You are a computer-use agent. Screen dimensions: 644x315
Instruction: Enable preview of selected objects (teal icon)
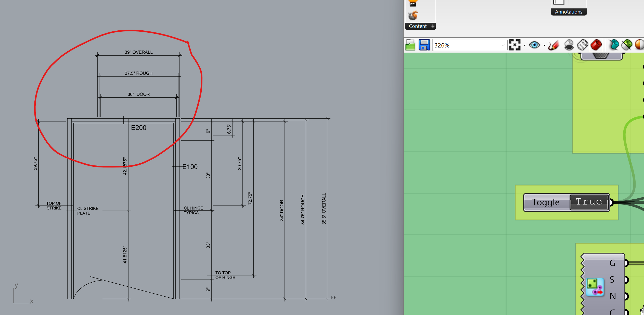point(614,45)
